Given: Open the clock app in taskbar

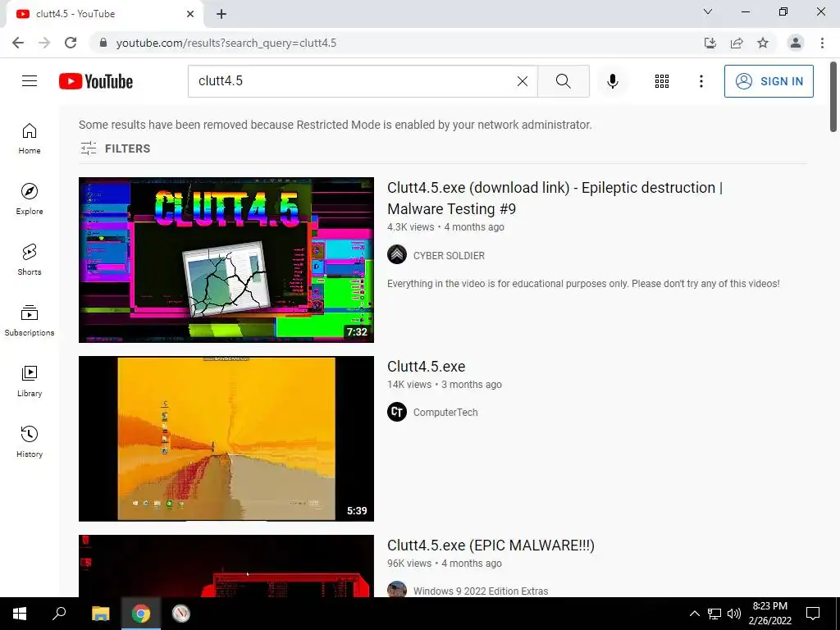Looking at the screenshot, I should click(x=181, y=614).
